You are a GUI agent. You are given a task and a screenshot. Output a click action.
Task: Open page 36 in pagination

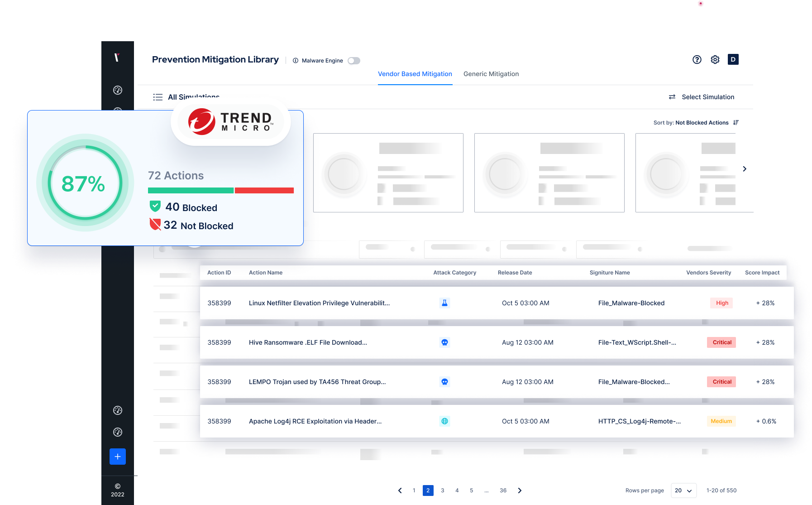click(x=503, y=491)
